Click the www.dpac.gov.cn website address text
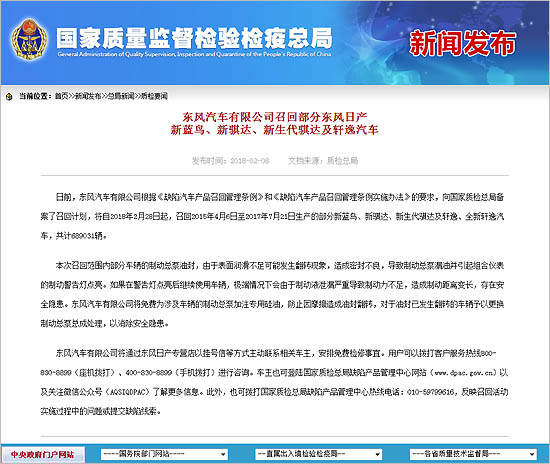The height and width of the screenshot is (464, 550). 464,373
